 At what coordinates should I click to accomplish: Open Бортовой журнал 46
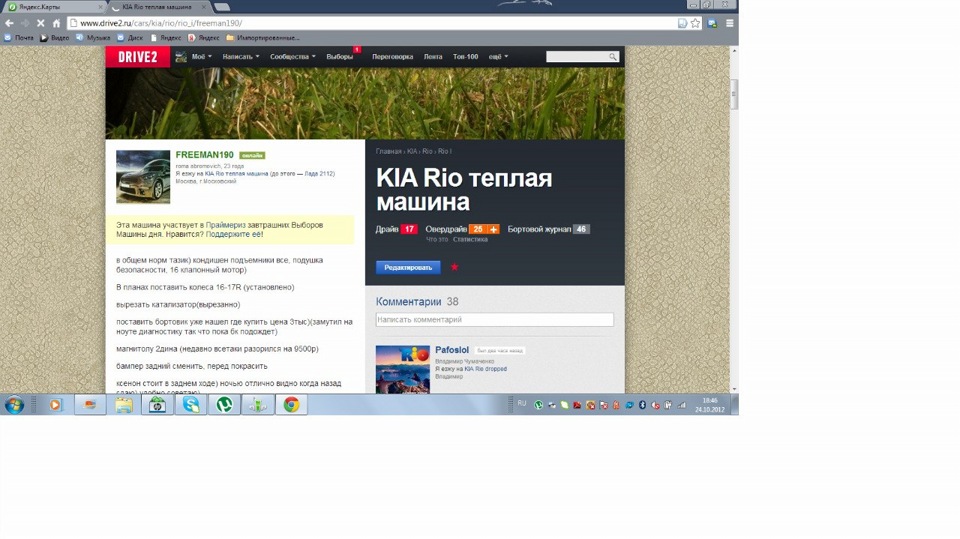pyautogui.click(x=549, y=229)
